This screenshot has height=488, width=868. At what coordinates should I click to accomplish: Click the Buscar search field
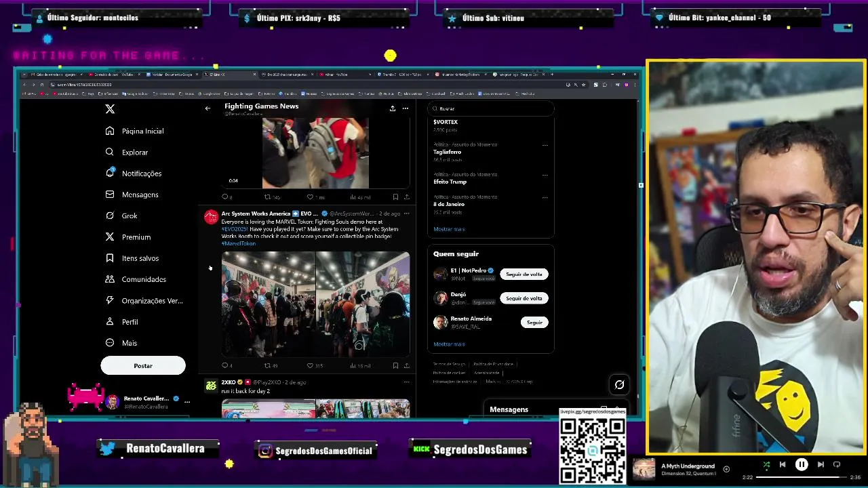(491, 108)
